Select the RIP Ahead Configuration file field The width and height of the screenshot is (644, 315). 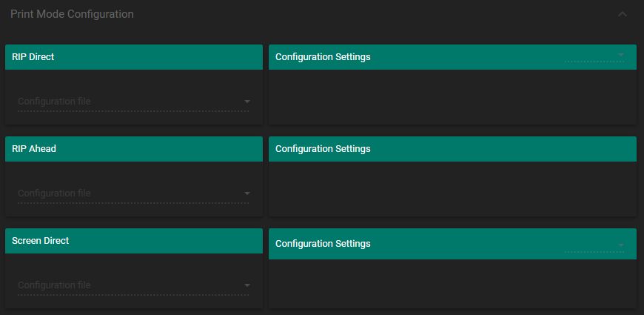(x=126, y=193)
